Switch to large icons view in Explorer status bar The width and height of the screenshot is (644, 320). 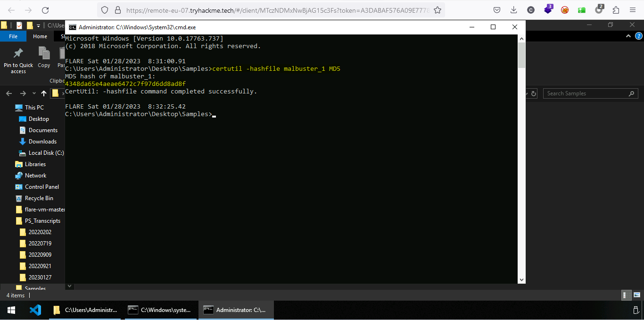click(x=636, y=295)
